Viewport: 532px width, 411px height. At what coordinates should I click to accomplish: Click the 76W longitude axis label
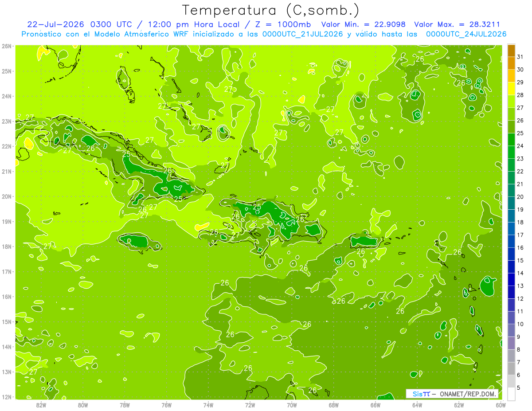point(167,404)
